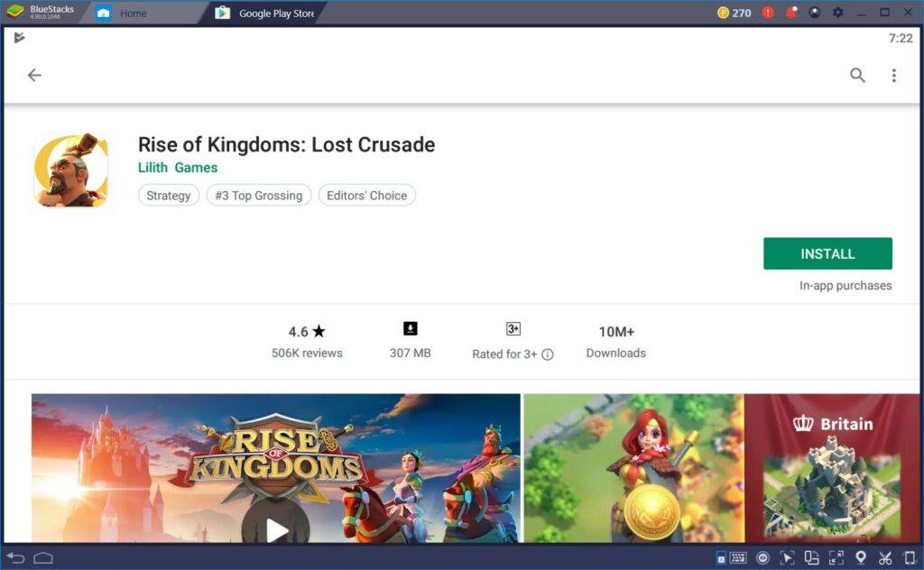Click the notification bell icon
Image resolution: width=924 pixels, height=570 pixels.
coord(791,12)
